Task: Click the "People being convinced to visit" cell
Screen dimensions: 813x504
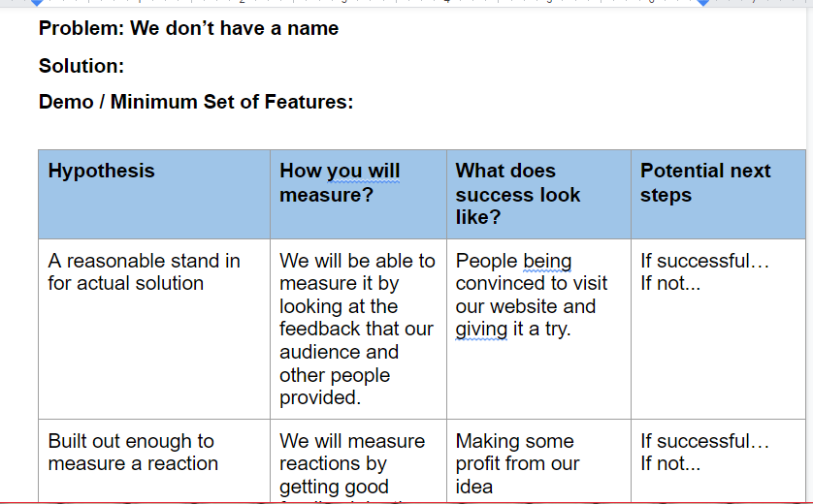Action: tap(538, 329)
